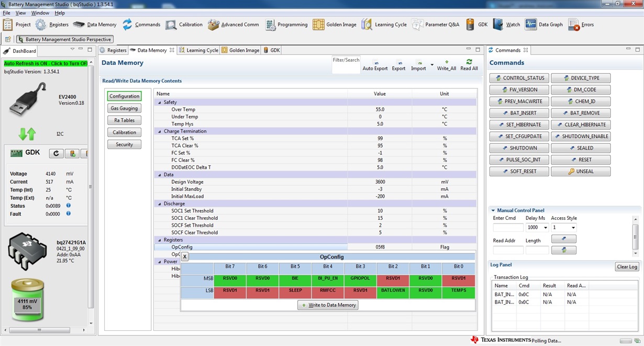Turn off Auto Refresh in DashBoard
Screen dimensions: 644x346
[x=46, y=63]
